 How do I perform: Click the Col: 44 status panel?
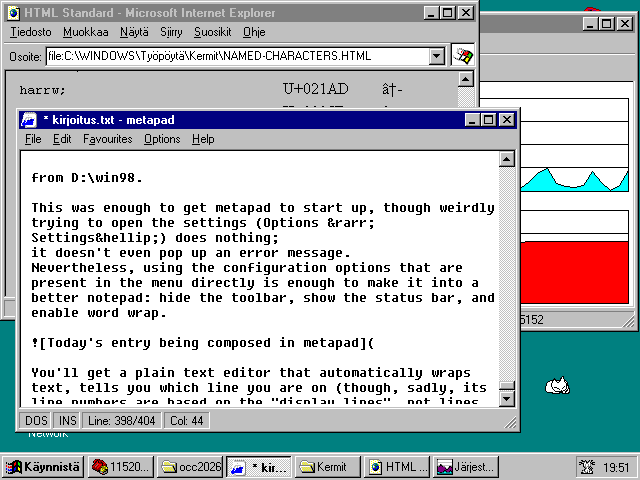pos(187,420)
